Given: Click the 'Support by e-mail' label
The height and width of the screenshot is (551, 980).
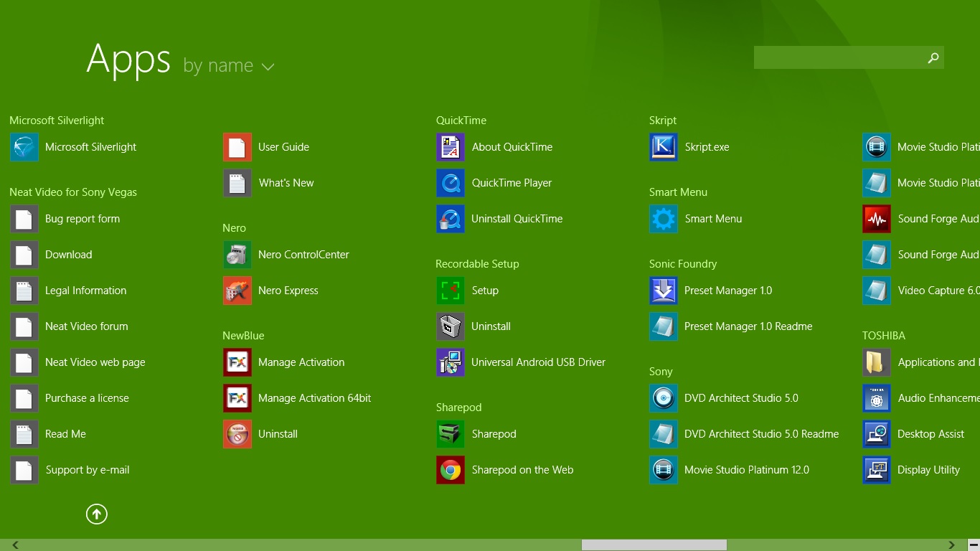Looking at the screenshot, I should [x=88, y=470].
